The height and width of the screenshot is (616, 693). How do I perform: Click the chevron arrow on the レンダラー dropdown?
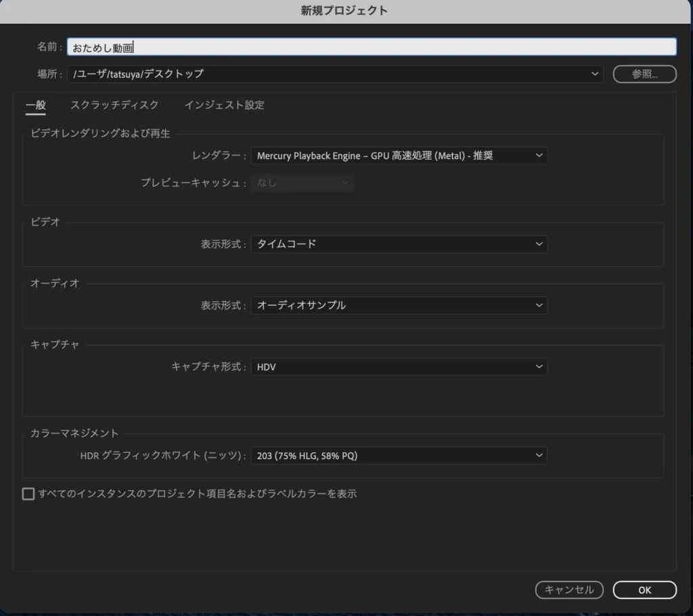pyautogui.click(x=539, y=156)
